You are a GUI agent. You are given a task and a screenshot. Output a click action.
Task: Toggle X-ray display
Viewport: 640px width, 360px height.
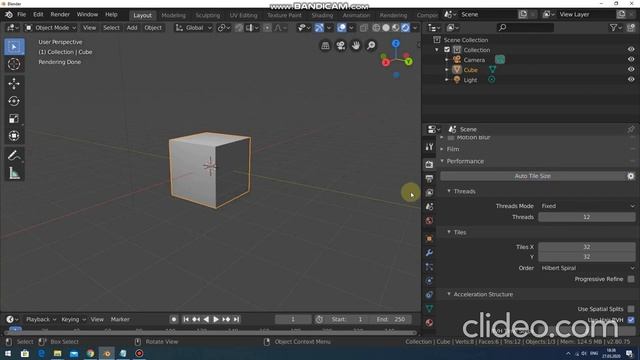[x=363, y=28]
